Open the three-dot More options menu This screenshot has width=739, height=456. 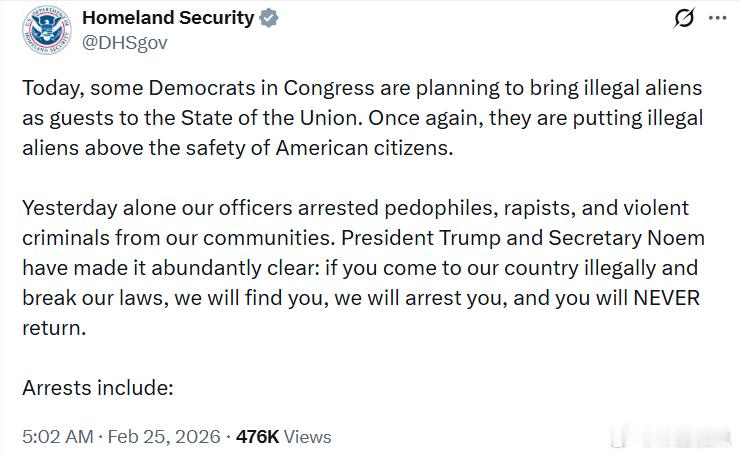[717, 19]
